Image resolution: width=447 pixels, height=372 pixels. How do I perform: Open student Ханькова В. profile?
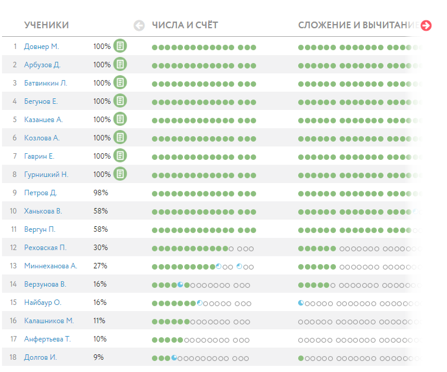pos(43,211)
